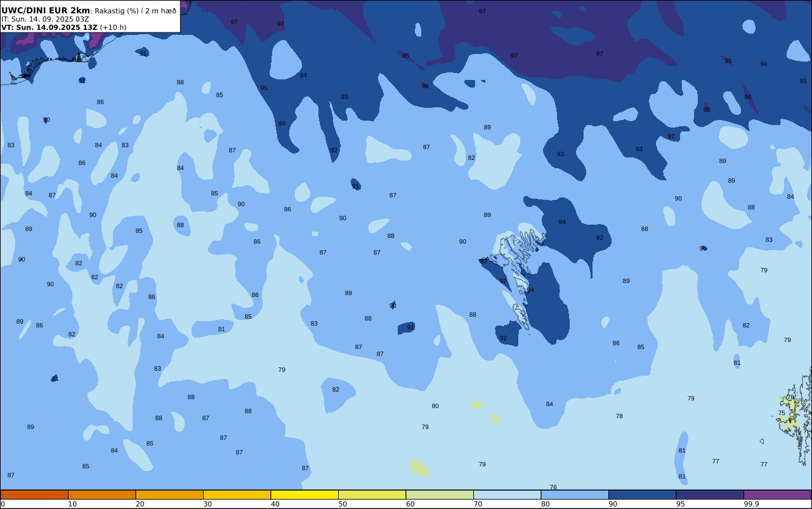Click the humidity value "76" on the map

click(553, 487)
